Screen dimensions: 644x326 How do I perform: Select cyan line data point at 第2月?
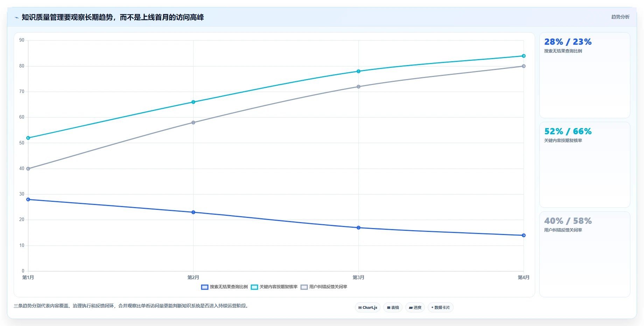click(193, 102)
